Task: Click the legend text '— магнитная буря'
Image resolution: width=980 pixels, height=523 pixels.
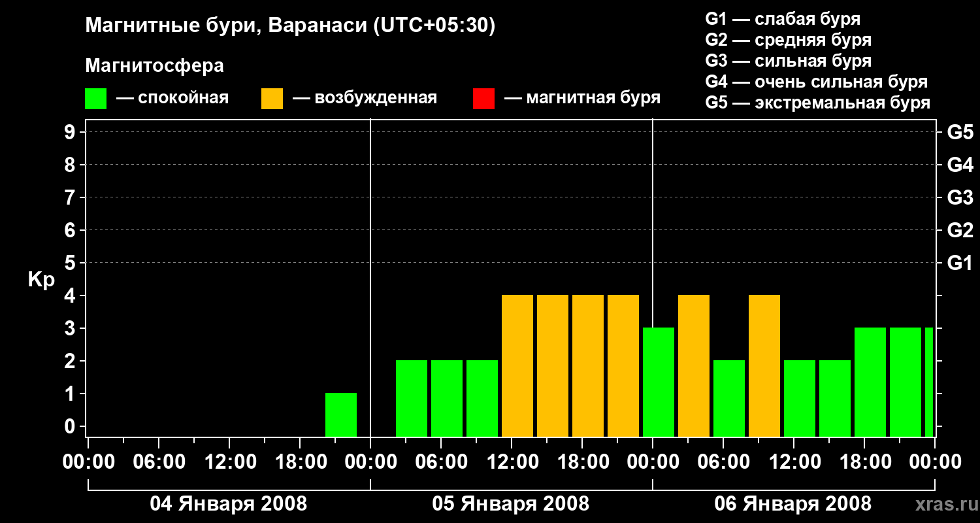Action: [582, 98]
